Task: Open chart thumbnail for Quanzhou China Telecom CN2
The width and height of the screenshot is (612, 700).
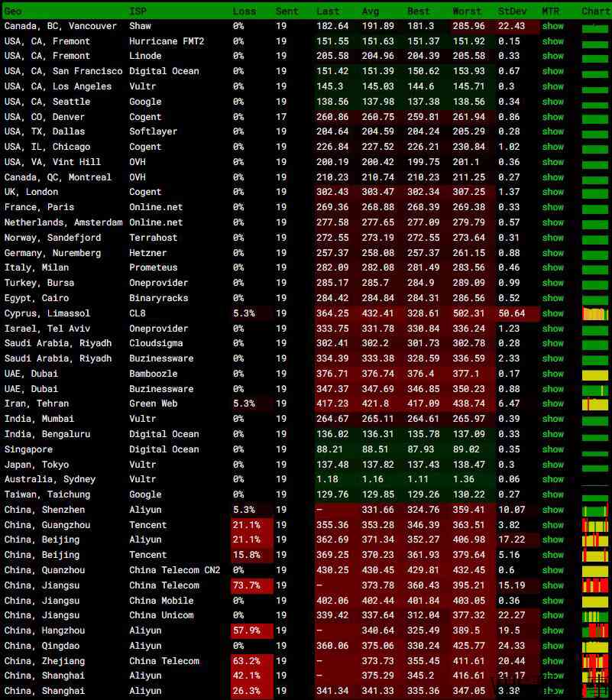Action: 595,571
